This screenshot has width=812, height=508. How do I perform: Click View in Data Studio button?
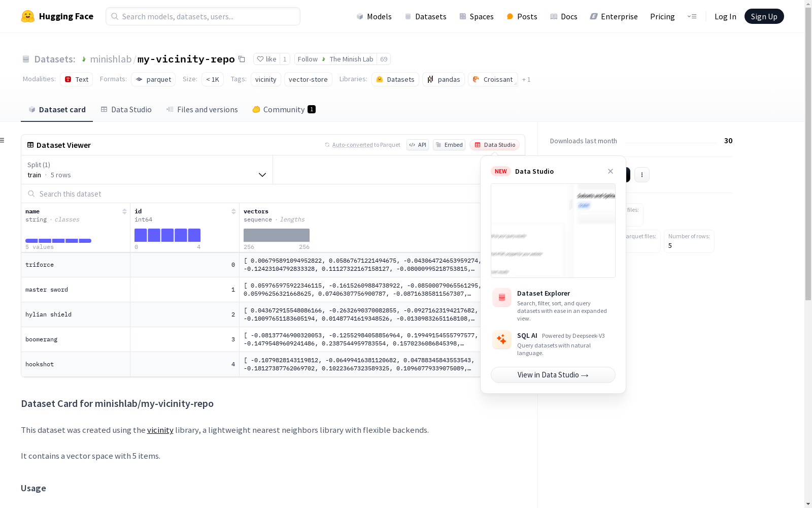pyautogui.click(x=553, y=375)
